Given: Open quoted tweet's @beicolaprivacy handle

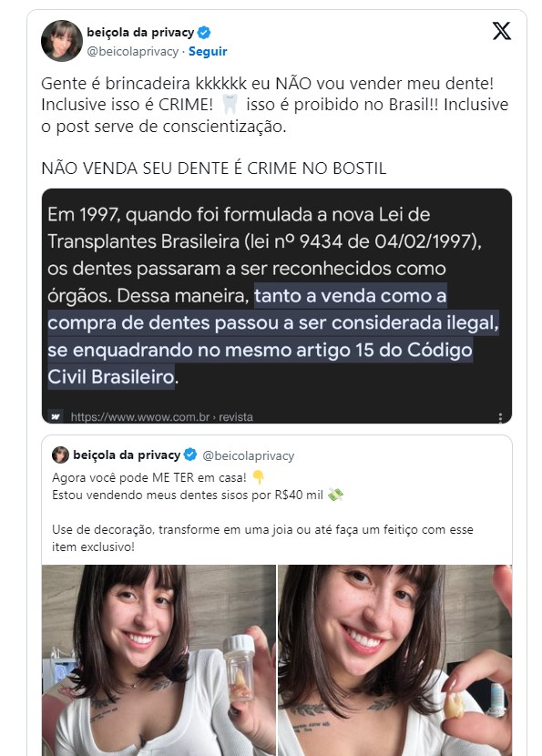Looking at the screenshot, I should [248, 455].
